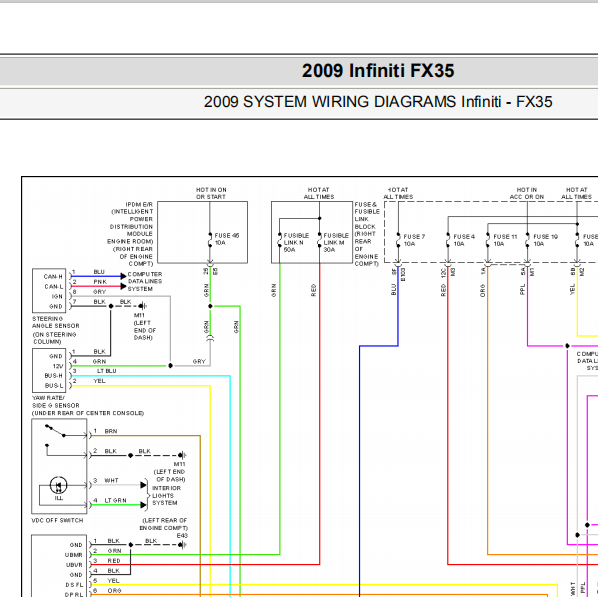Click the "E103" connector label
This screenshot has width=598, height=597.
403,275
